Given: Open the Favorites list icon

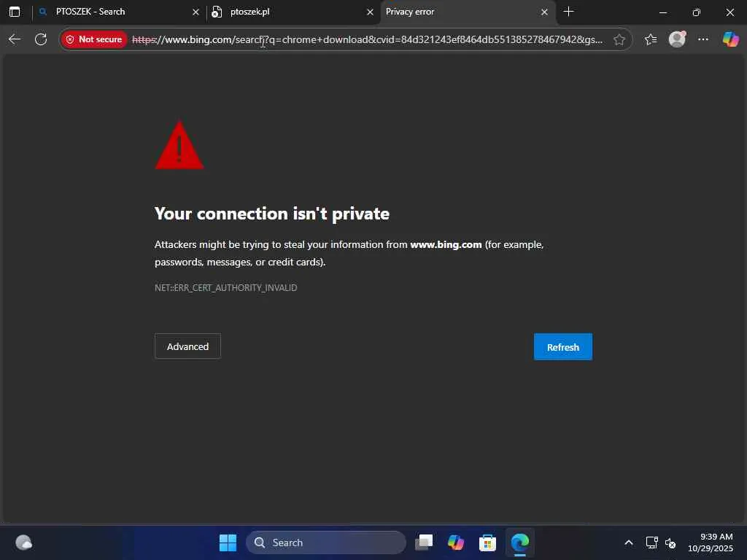Looking at the screenshot, I should pos(651,39).
